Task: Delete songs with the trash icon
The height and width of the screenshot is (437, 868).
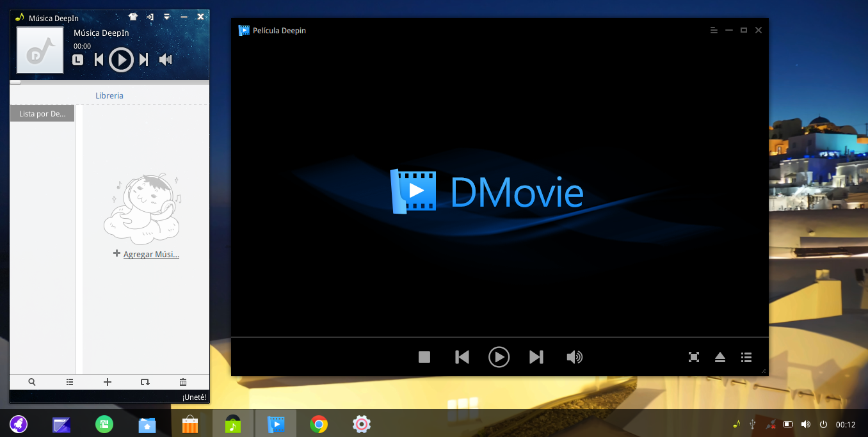Action: [x=183, y=382]
